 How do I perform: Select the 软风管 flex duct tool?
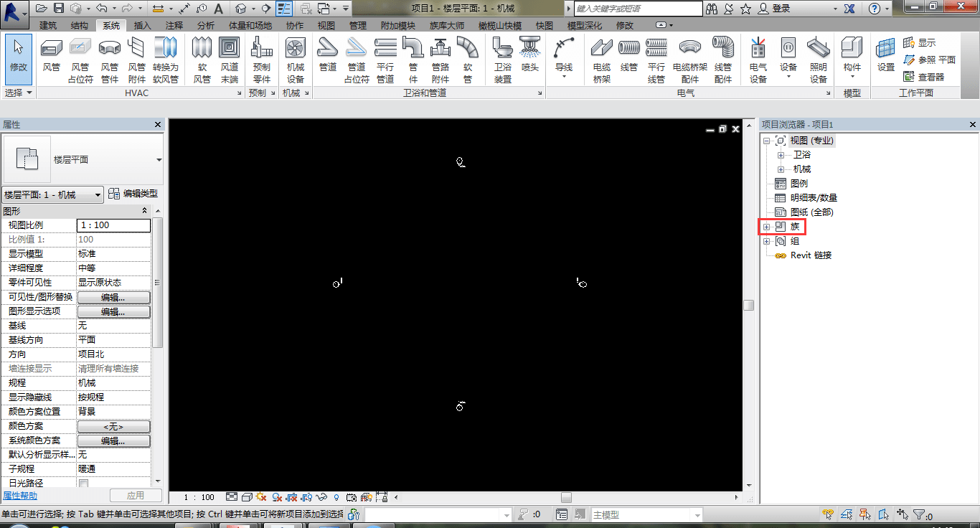tap(202, 60)
